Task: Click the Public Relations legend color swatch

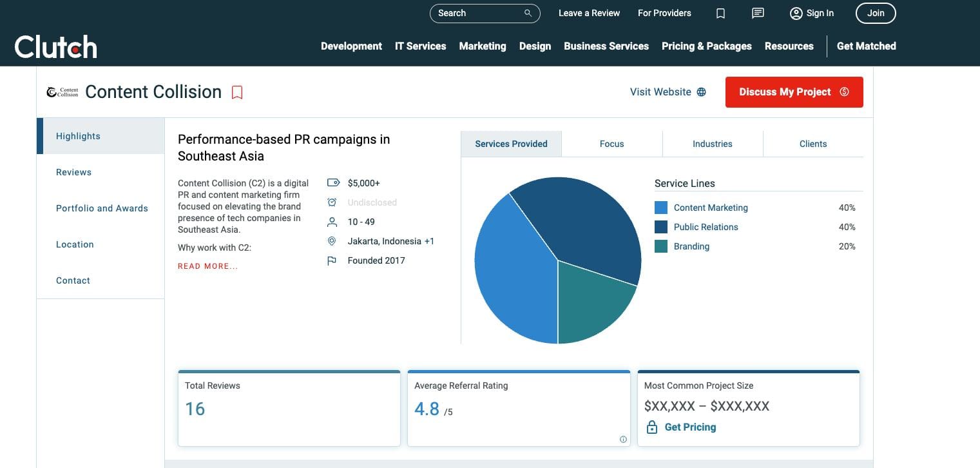Action: point(661,227)
